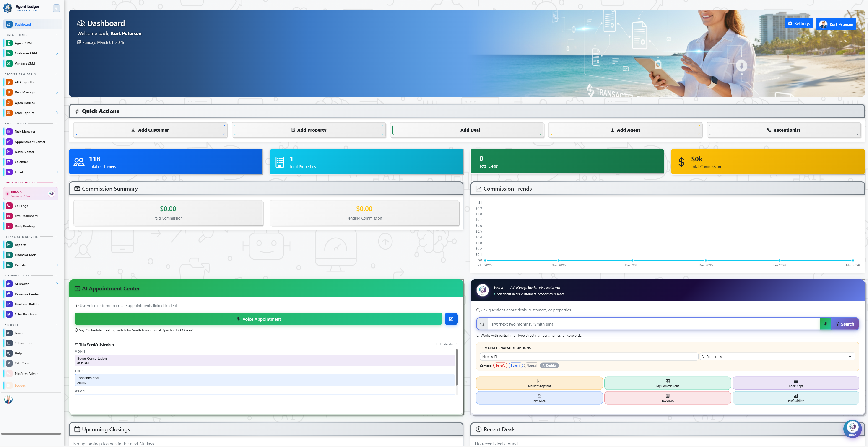Select the Seller's context option
868x447 pixels.
(x=500, y=365)
